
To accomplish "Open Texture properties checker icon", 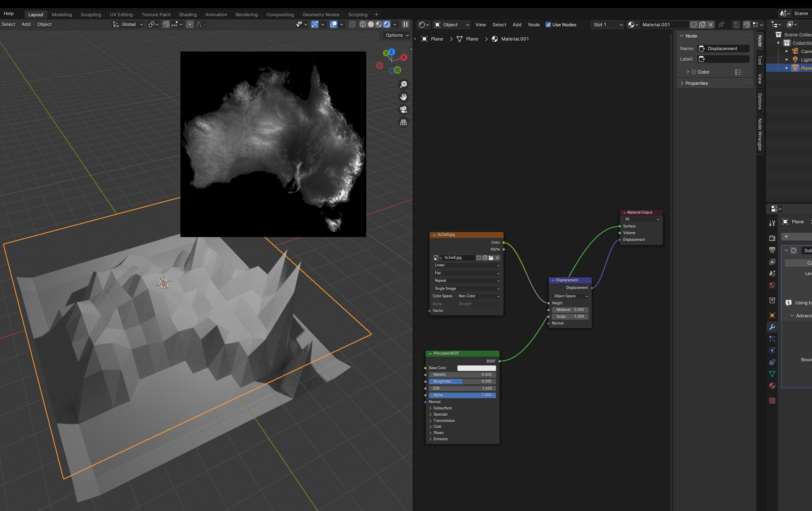I will point(772,401).
